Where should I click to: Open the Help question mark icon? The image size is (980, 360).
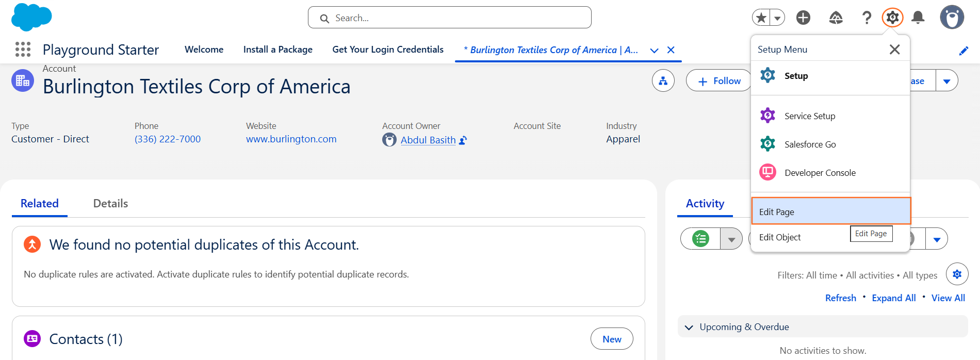click(867, 18)
